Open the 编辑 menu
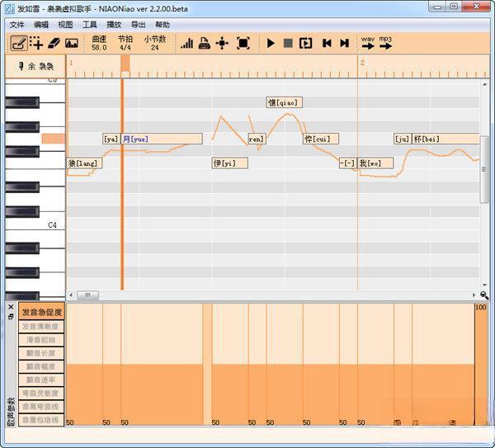The image size is (495, 448). click(41, 25)
